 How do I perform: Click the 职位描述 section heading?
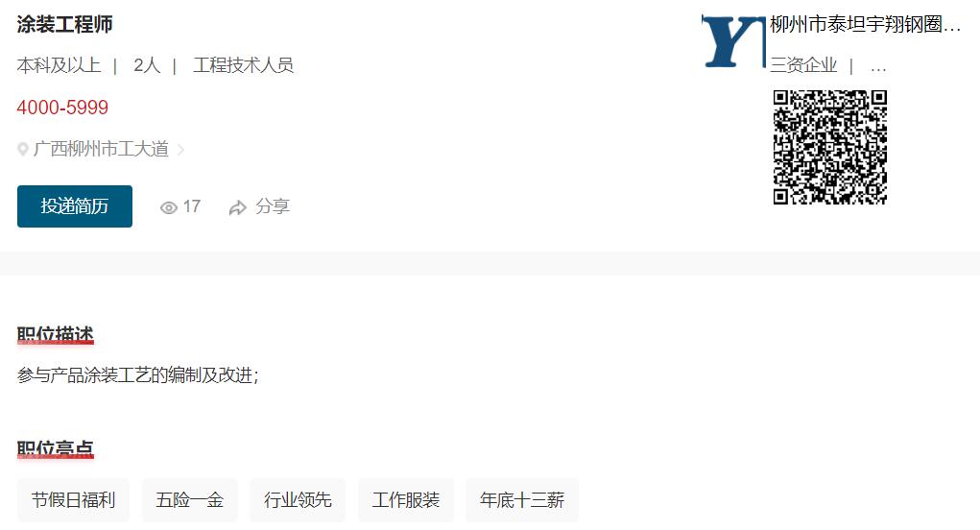tap(56, 335)
